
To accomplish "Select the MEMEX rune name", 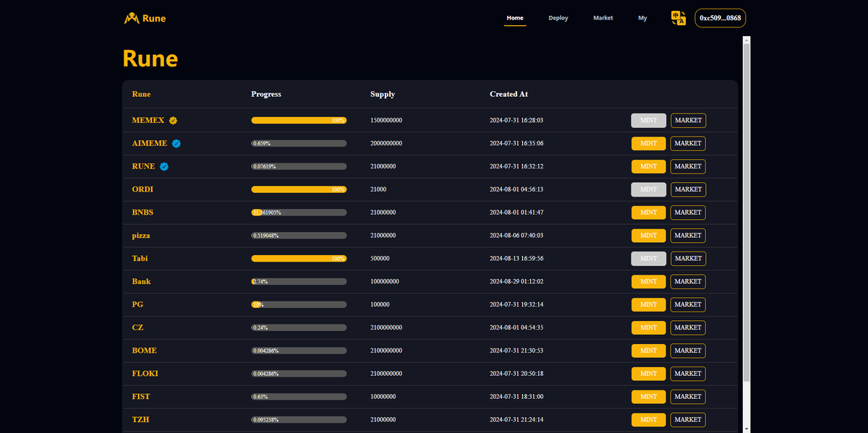I will 148,121.
